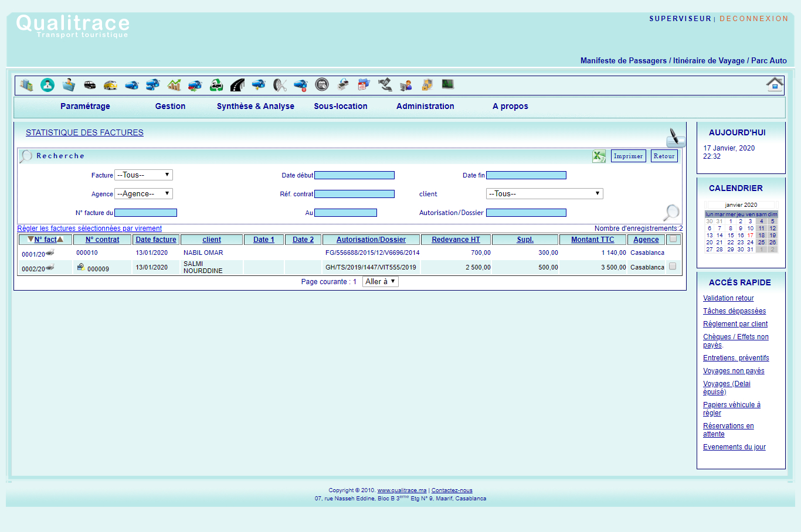This screenshot has width=801, height=532.
Task: Click the yellow van icon
Action: coord(110,85)
